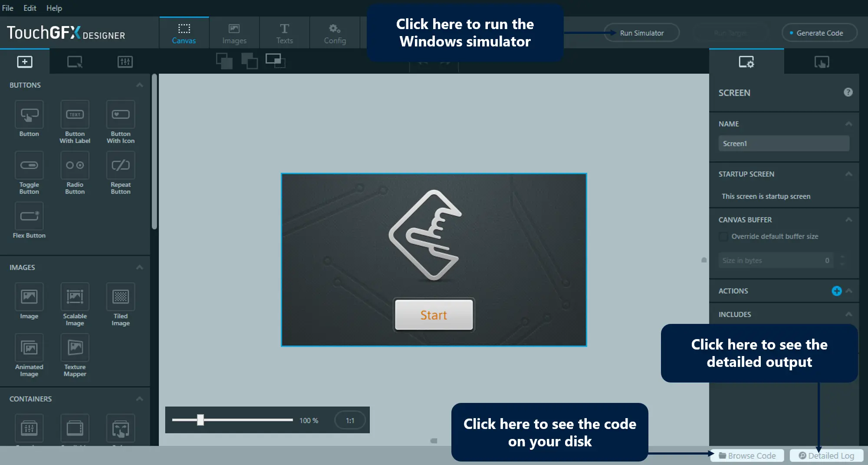Open the Help menu
The width and height of the screenshot is (868, 465).
tap(54, 8)
